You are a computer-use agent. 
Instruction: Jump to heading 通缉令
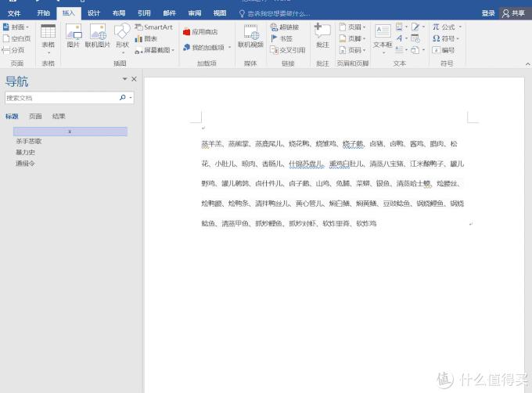[25, 164]
